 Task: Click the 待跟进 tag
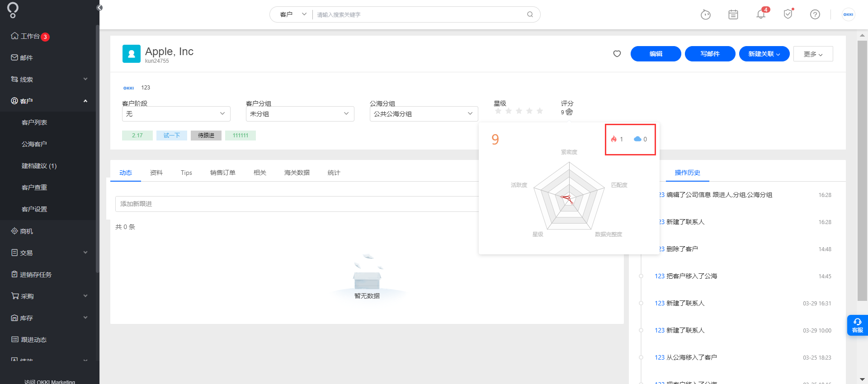206,136
